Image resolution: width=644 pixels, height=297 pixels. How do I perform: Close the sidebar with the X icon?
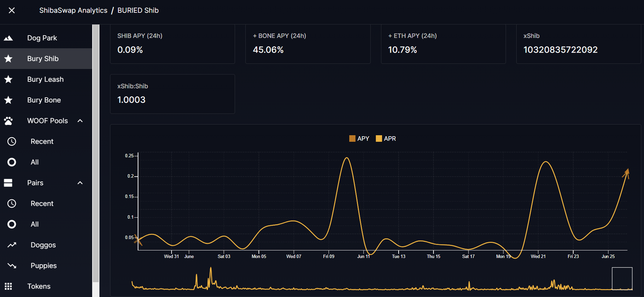point(12,10)
